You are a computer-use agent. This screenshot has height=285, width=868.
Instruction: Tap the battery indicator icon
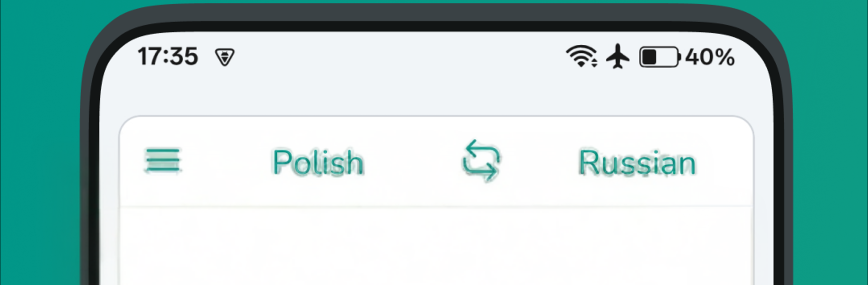660,57
